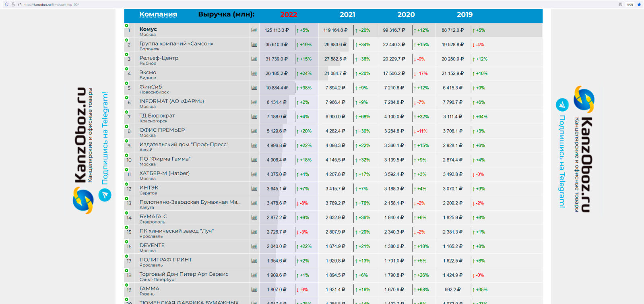Open the ТД Бюрократ company link
This screenshot has height=304, width=644.
[x=157, y=116]
